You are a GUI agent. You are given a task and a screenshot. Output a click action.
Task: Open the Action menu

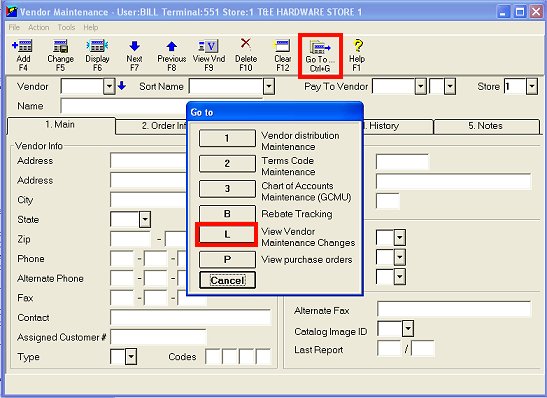pos(38,27)
